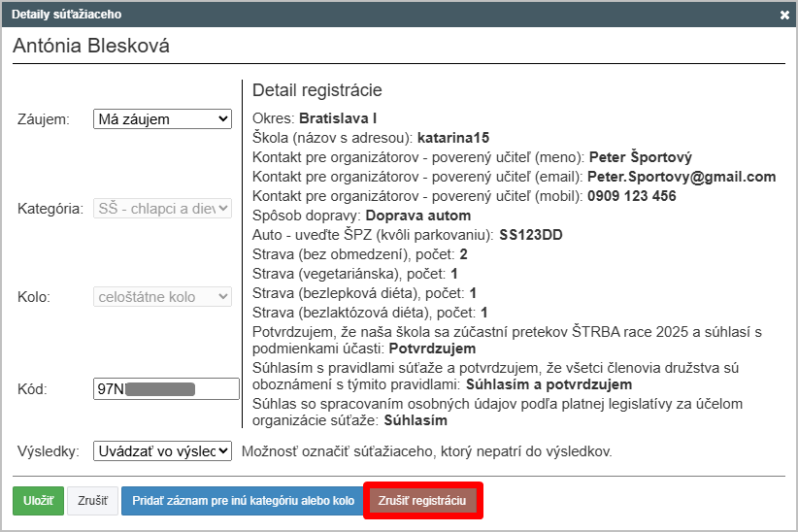This screenshot has height=532, width=798.
Task: Click the Peter.Sportovy@gmail.com email text
Action: click(x=682, y=177)
